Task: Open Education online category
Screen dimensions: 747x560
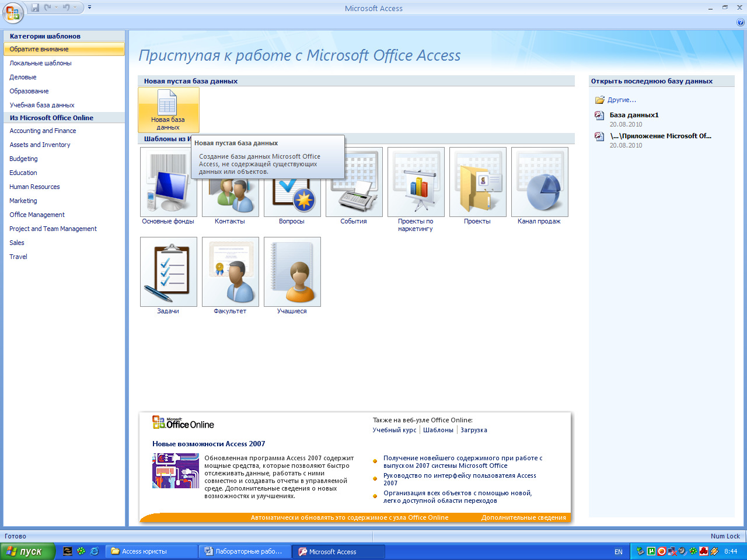Action: point(64,173)
